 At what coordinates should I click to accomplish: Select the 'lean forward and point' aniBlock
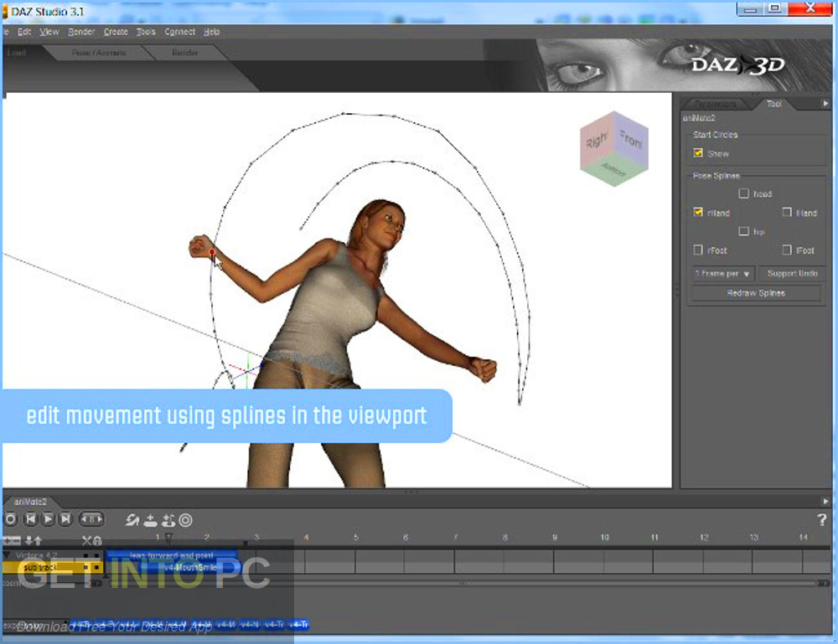pos(172,555)
